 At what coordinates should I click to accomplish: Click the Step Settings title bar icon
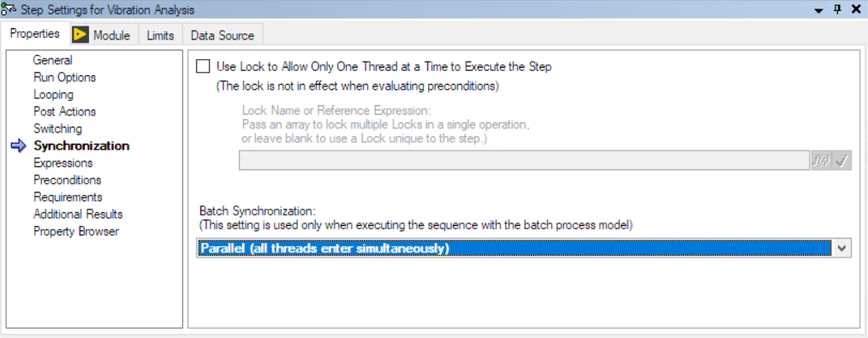coord(9,9)
